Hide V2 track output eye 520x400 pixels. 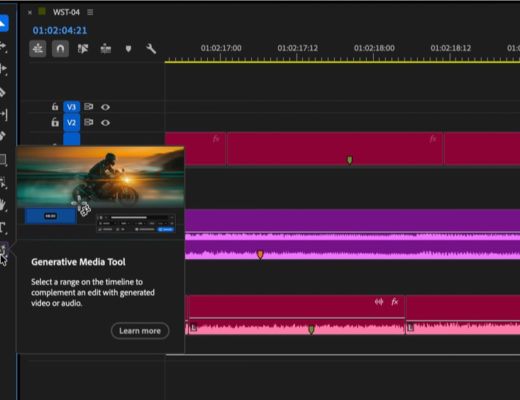pyautogui.click(x=105, y=123)
